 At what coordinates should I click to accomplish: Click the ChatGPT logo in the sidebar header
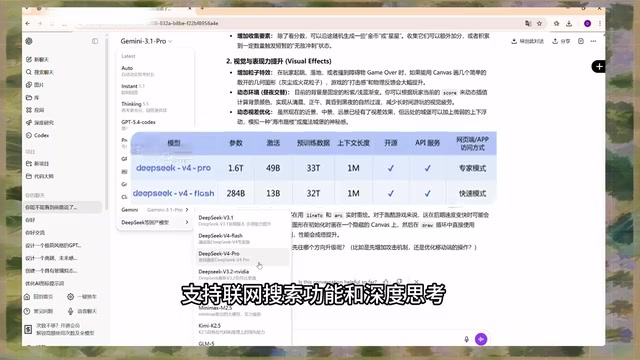(29, 41)
